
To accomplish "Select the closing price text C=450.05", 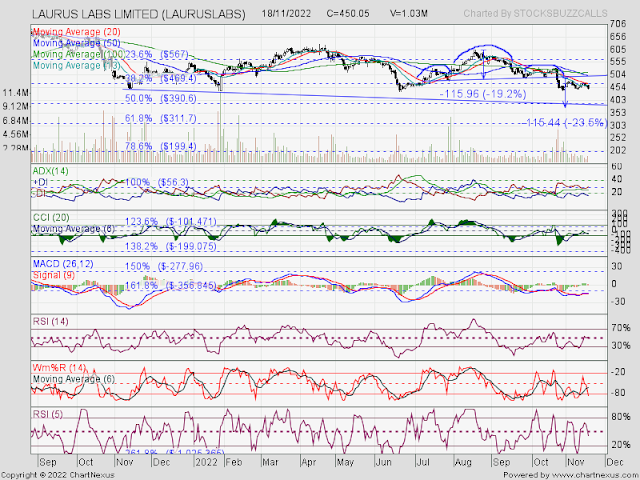I will pyautogui.click(x=348, y=13).
